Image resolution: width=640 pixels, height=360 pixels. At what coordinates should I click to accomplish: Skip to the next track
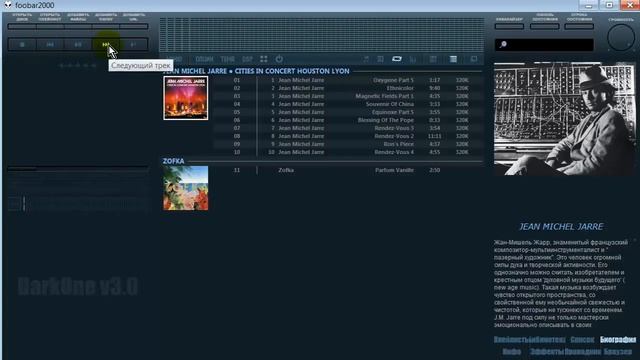pos(106,44)
